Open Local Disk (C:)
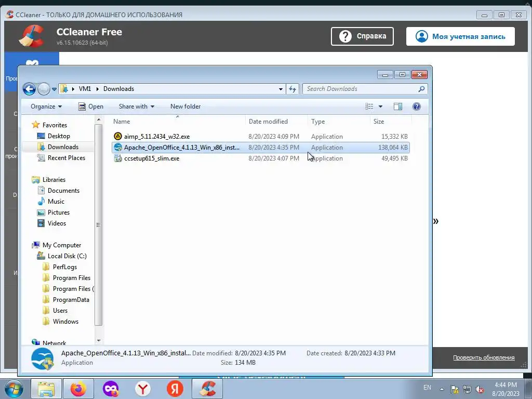This screenshot has height=399, width=532. (67, 256)
